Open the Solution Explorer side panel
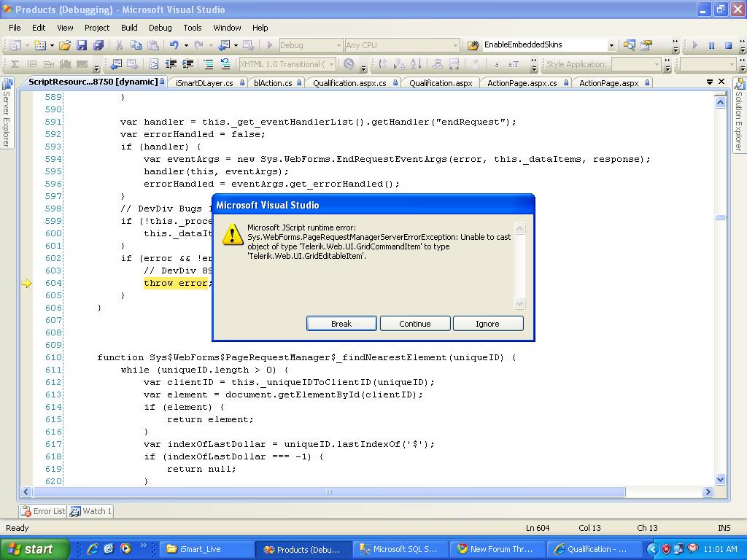 tap(739, 115)
